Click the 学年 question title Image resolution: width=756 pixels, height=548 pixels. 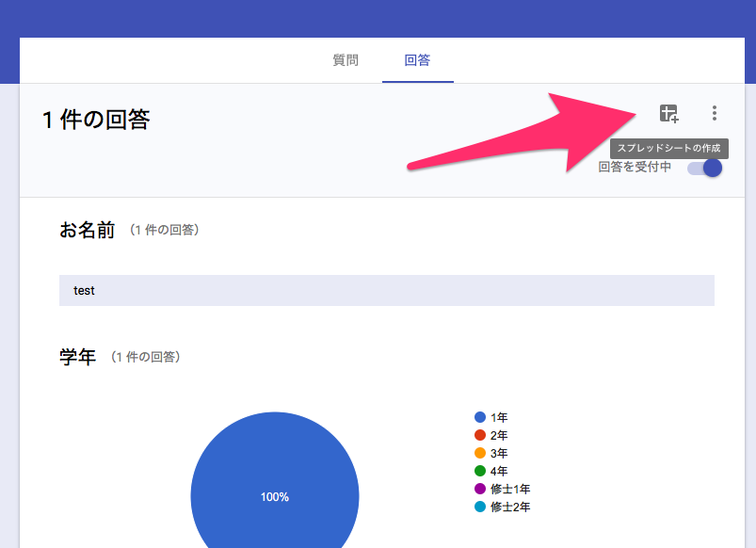click(x=75, y=356)
